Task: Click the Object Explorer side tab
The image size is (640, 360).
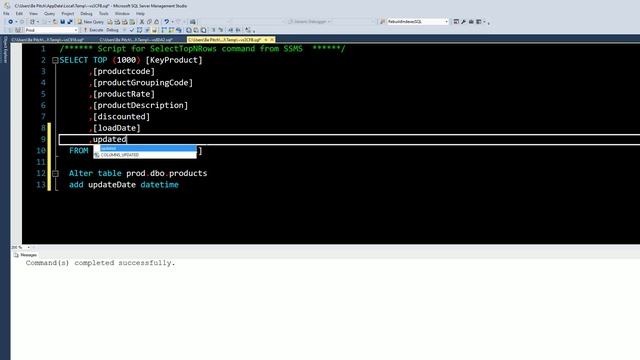Action: coord(5,50)
